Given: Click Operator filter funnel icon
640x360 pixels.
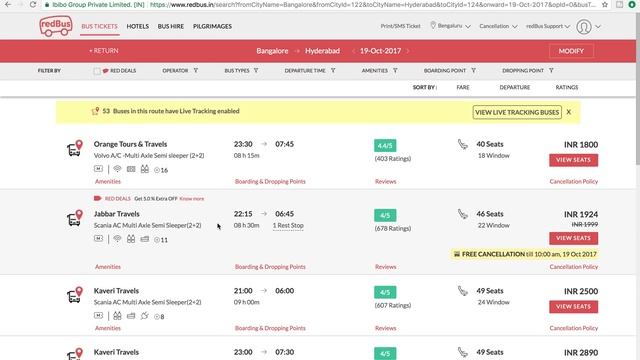Looking at the screenshot, I should 196,70.
